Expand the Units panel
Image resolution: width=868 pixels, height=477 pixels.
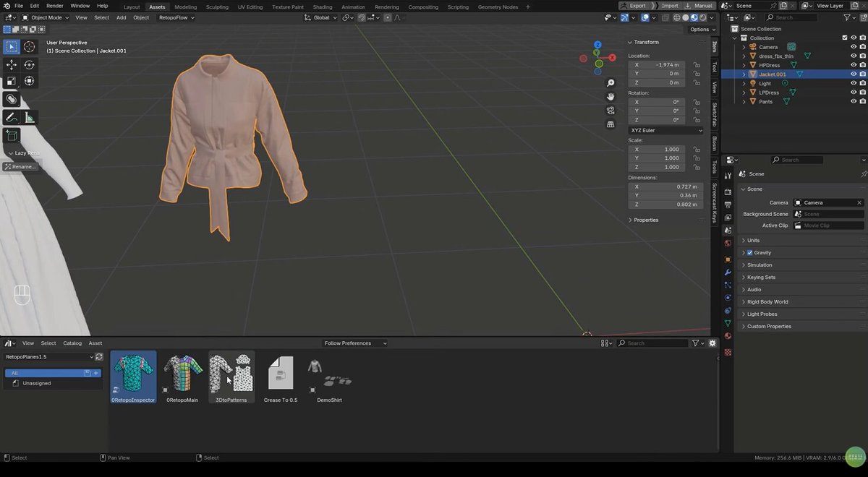[753, 240]
